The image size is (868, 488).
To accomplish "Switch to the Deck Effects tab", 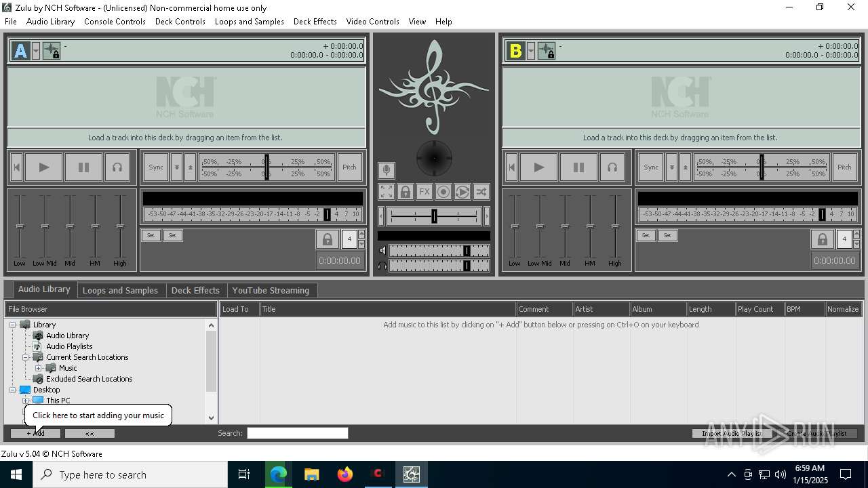I will click(195, 290).
